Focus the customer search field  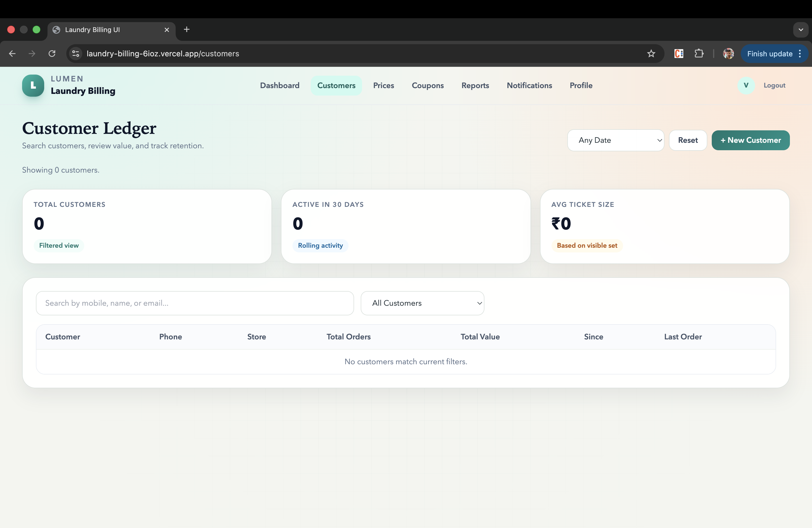(x=194, y=303)
